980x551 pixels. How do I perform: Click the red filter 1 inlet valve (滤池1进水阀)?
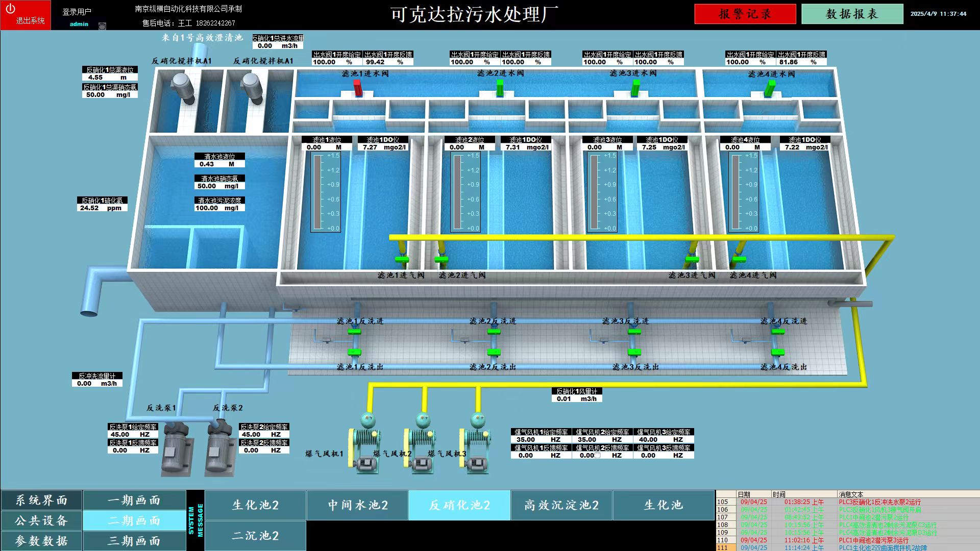pyautogui.click(x=358, y=87)
